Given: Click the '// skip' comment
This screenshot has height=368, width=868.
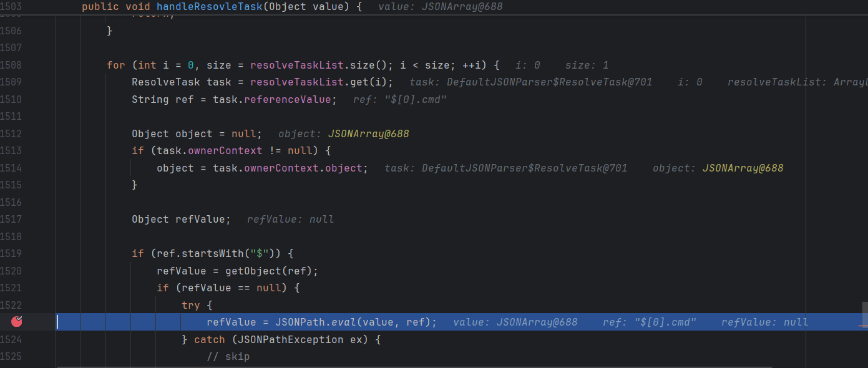Looking at the screenshot, I should coord(228,357).
